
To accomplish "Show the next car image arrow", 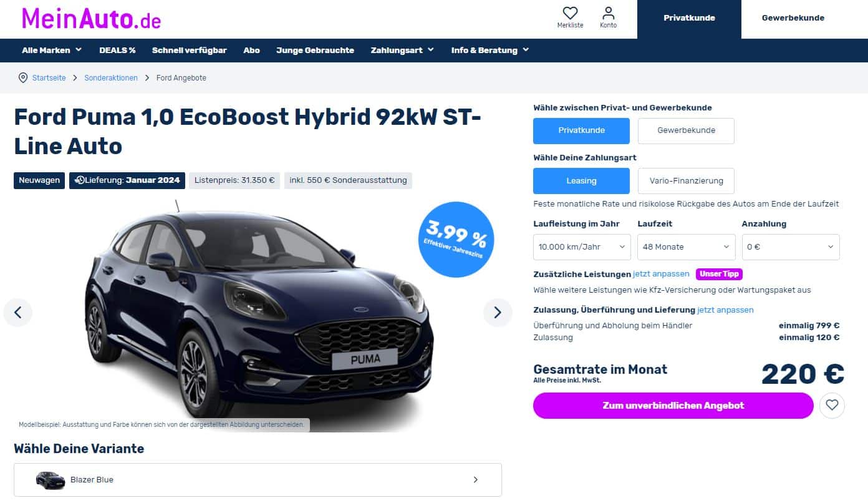I will pos(498,312).
